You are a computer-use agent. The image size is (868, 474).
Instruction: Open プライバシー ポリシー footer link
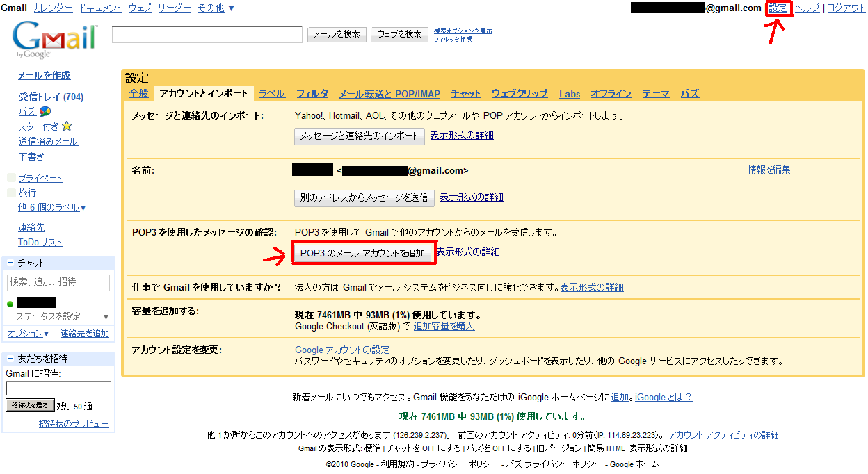click(x=460, y=464)
